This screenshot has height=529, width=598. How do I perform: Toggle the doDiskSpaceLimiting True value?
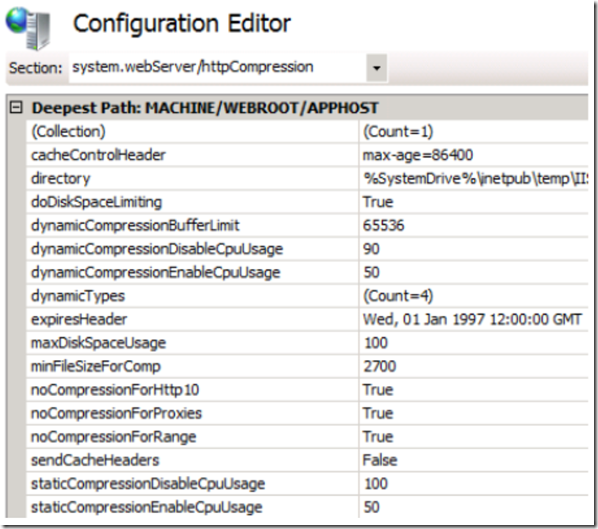tap(378, 202)
